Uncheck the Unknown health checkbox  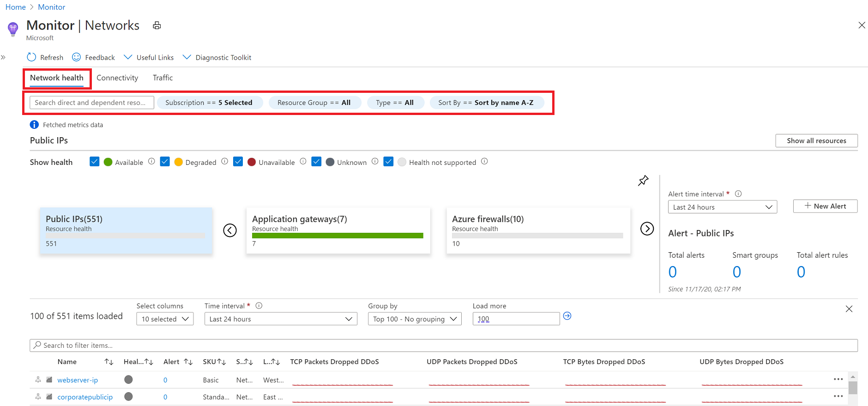point(316,162)
